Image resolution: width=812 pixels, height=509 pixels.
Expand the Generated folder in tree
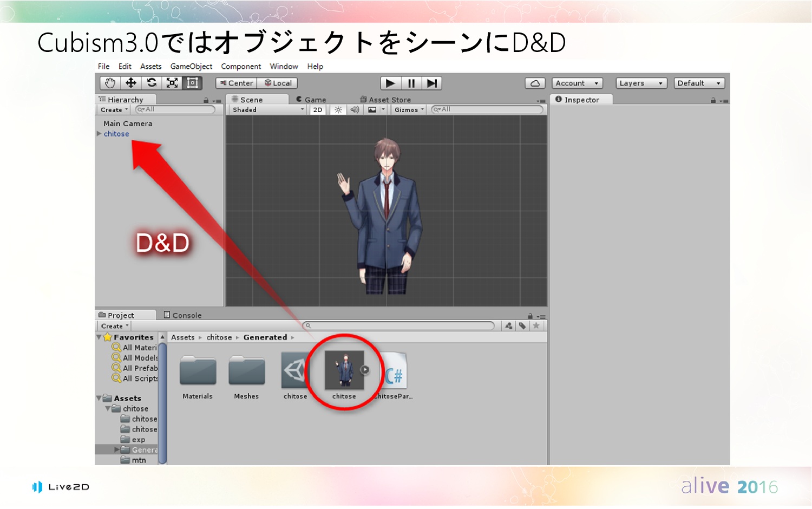116,450
